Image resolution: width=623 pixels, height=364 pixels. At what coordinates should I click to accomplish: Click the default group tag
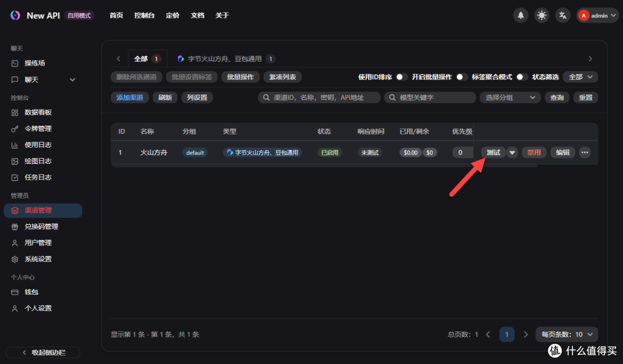click(x=195, y=153)
